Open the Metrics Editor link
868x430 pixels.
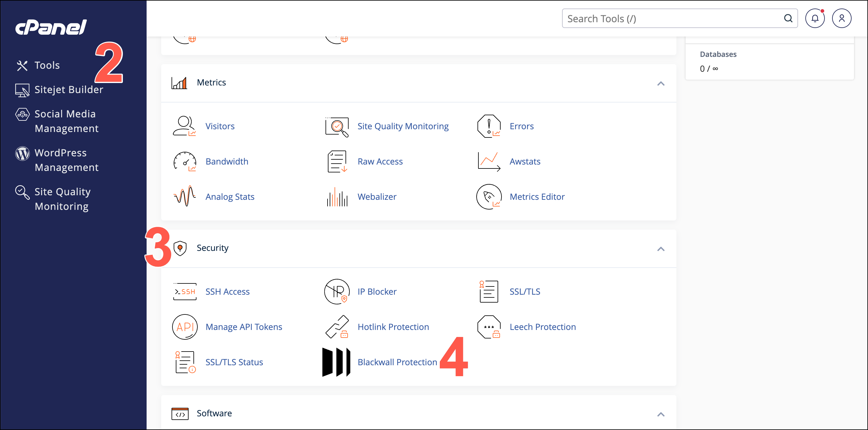click(537, 196)
